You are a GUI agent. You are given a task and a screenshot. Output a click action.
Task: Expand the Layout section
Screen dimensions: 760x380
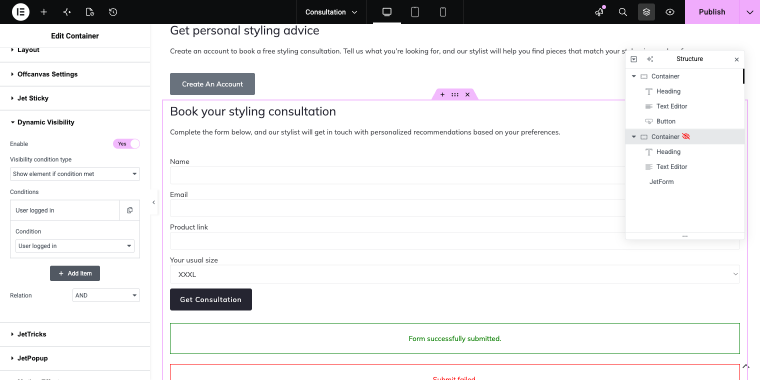75,50
